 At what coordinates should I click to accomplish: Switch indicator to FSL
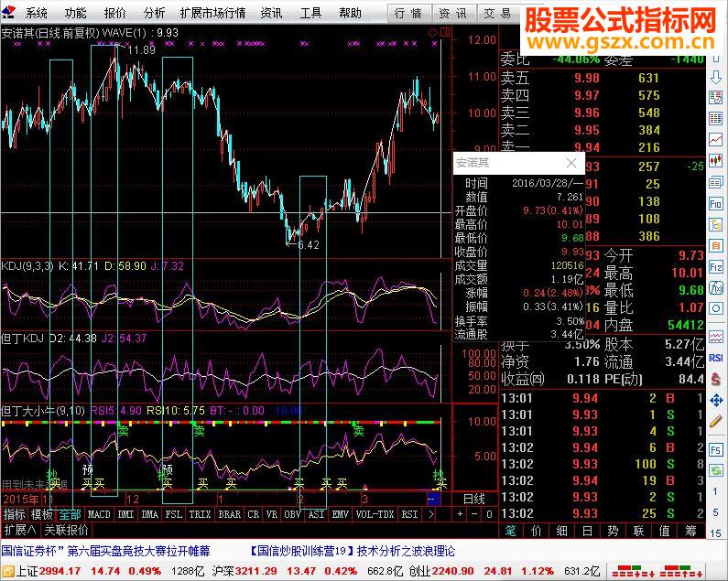tap(174, 514)
